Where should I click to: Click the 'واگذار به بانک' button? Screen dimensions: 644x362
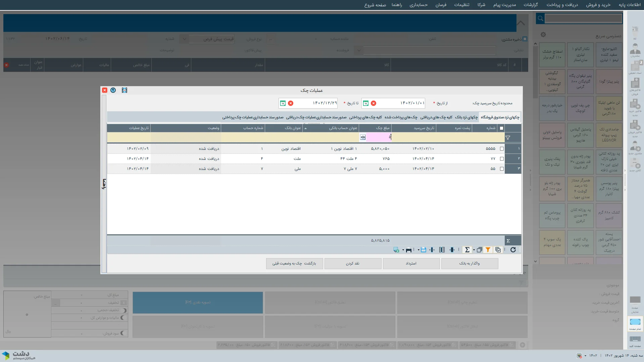[469, 263]
